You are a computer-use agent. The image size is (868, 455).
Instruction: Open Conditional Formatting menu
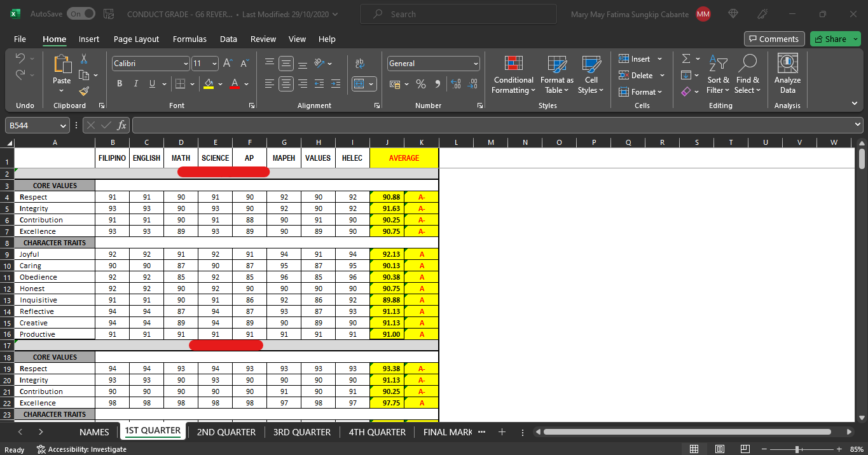513,76
